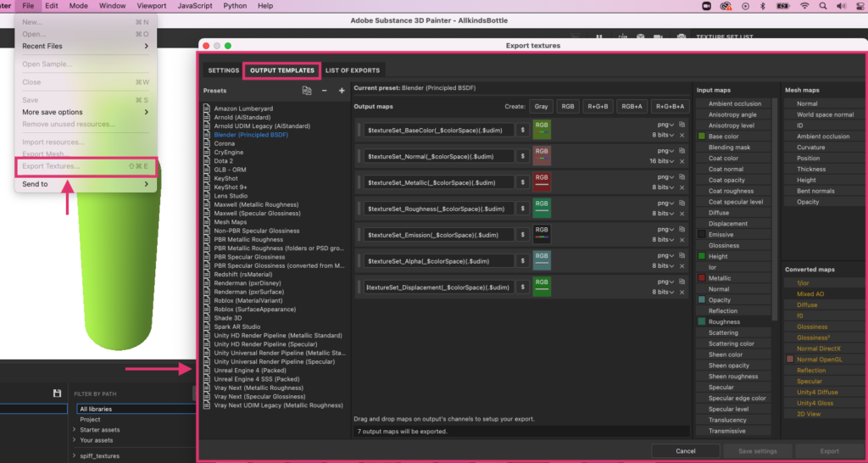The width and height of the screenshot is (868, 463).
Task: Duplicate the Normal output map
Action: coord(682,151)
